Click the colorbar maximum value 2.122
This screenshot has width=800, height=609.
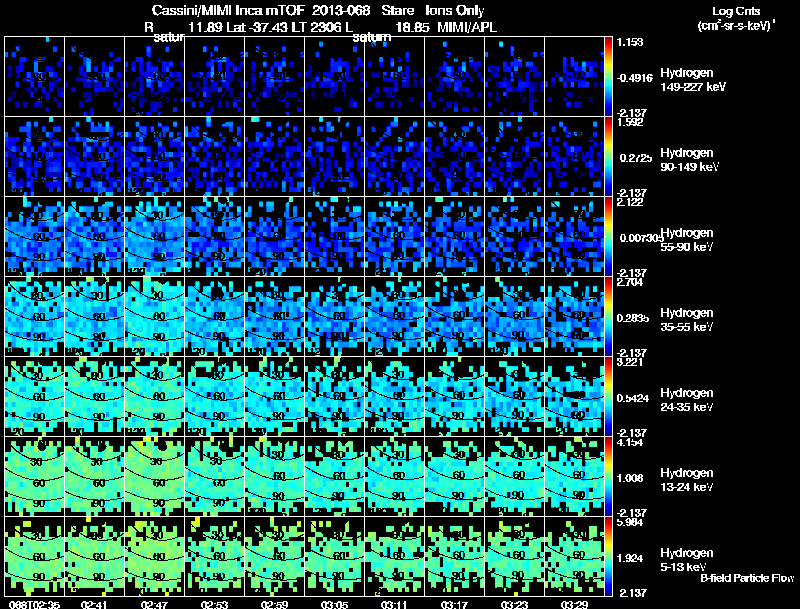tap(630, 202)
